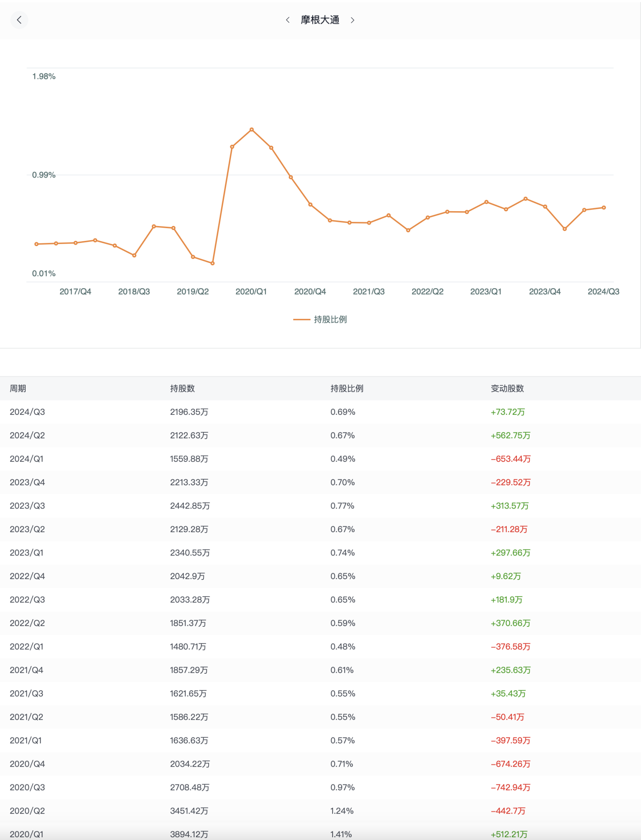Select the 2129.28万 holdings cell
This screenshot has width=641, height=840.
click(189, 529)
